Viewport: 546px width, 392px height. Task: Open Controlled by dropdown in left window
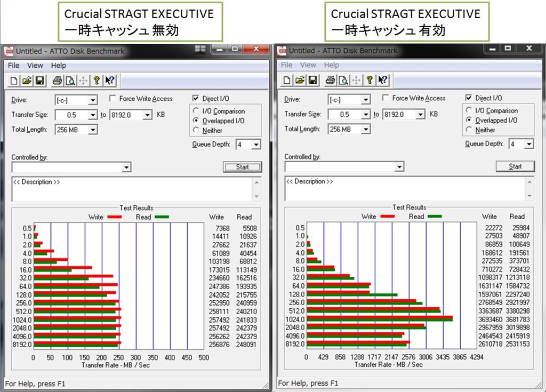pyautogui.click(x=126, y=167)
